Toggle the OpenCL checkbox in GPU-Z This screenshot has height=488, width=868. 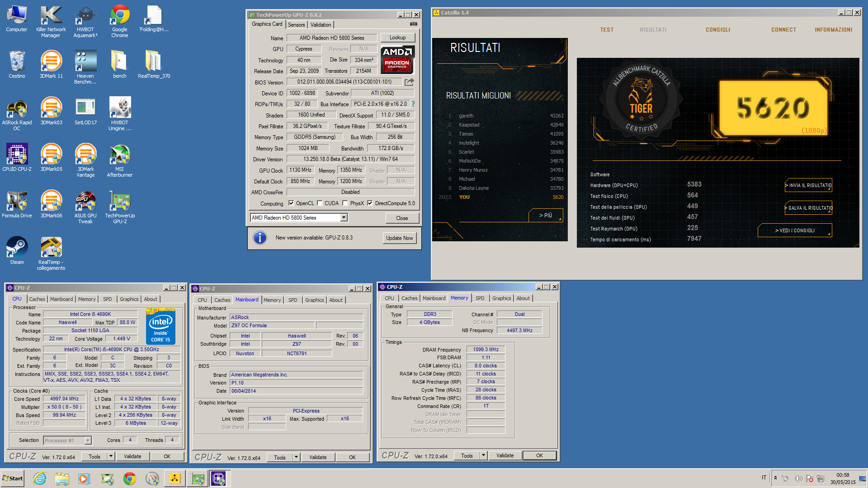[x=291, y=203]
